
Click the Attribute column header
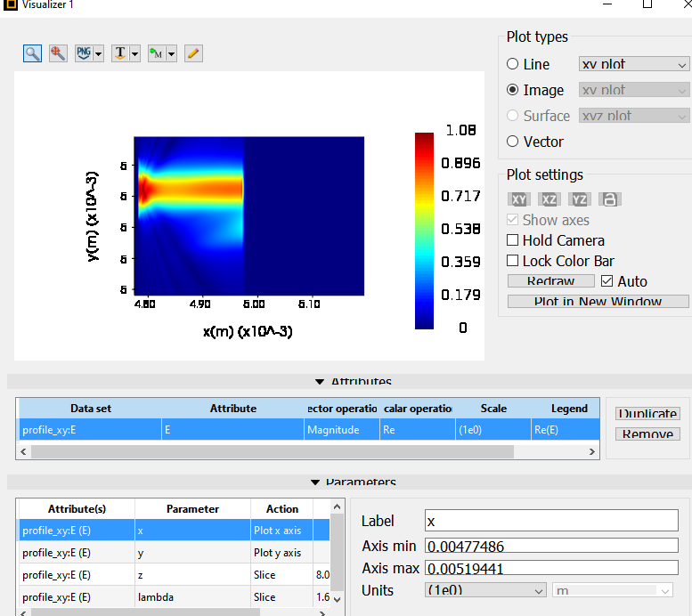coord(233,409)
